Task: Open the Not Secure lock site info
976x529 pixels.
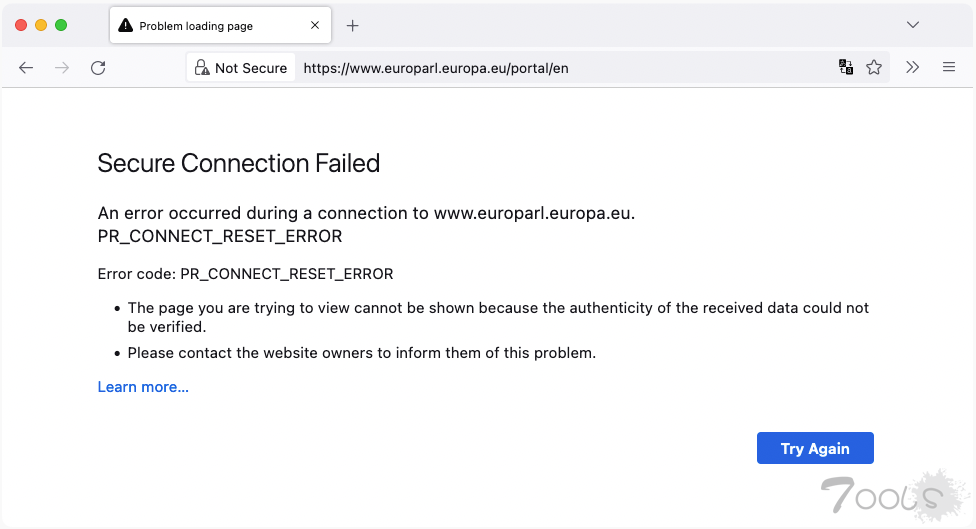Action: pos(241,68)
